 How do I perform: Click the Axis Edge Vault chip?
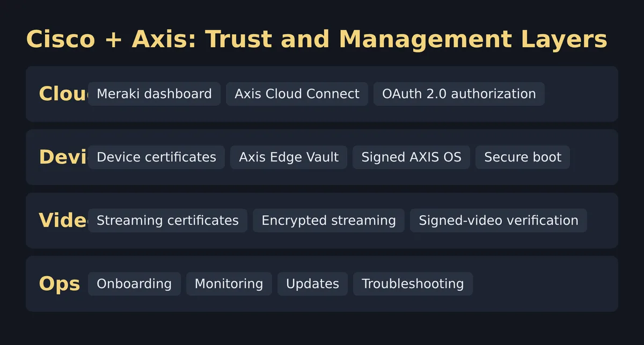pyautogui.click(x=289, y=157)
